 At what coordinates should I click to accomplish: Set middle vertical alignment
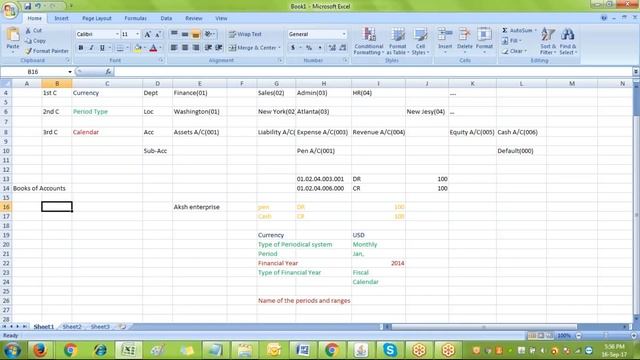pyautogui.click(x=185, y=34)
